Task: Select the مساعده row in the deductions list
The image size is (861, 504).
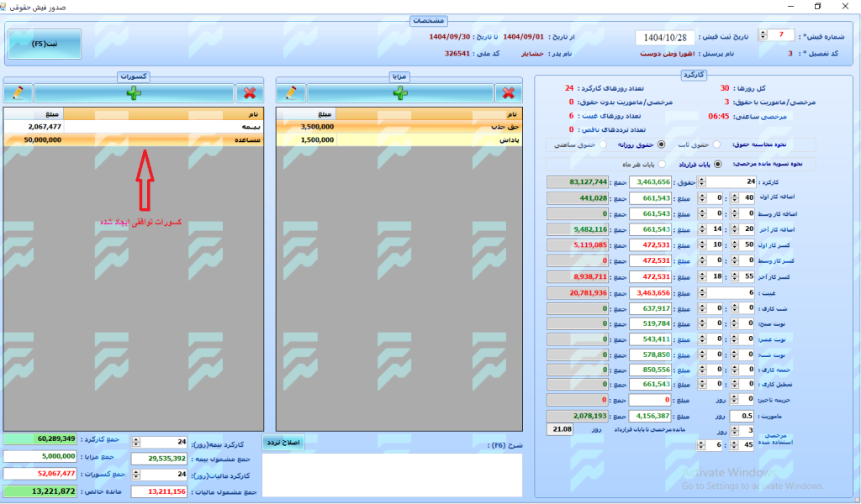Action: pos(134,140)
